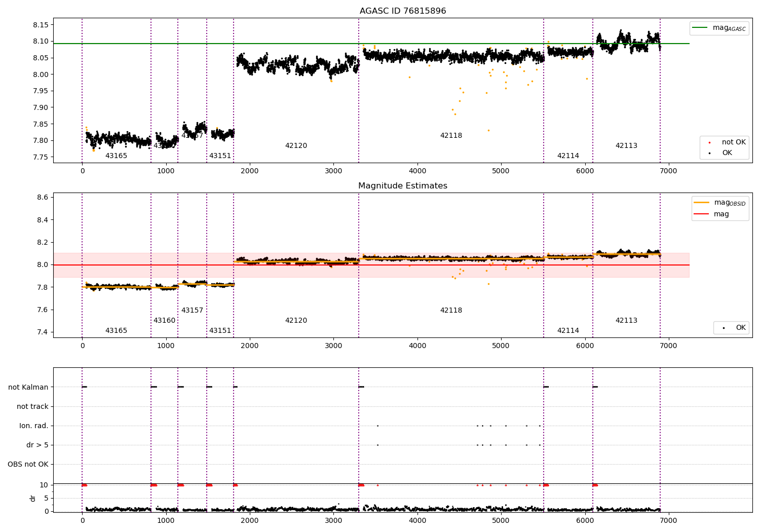Click the 'dr > 5' axis label

[37, 445]
